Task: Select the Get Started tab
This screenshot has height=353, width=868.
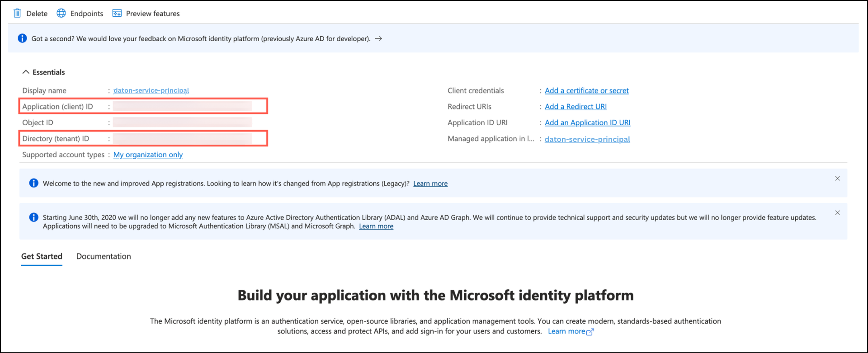Action: pyautogui.click(x=42, y=256)
